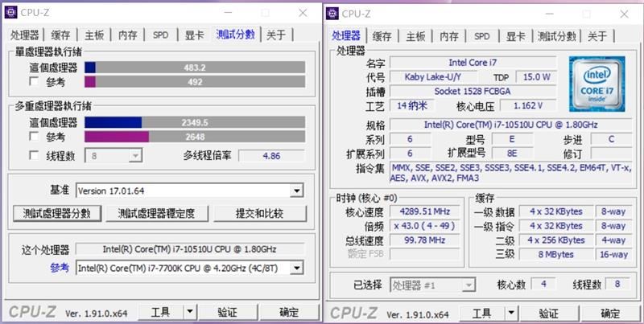Click the 总线速度 value 99.78 MHz
The image size is (644, 324).
click(425, 240)
